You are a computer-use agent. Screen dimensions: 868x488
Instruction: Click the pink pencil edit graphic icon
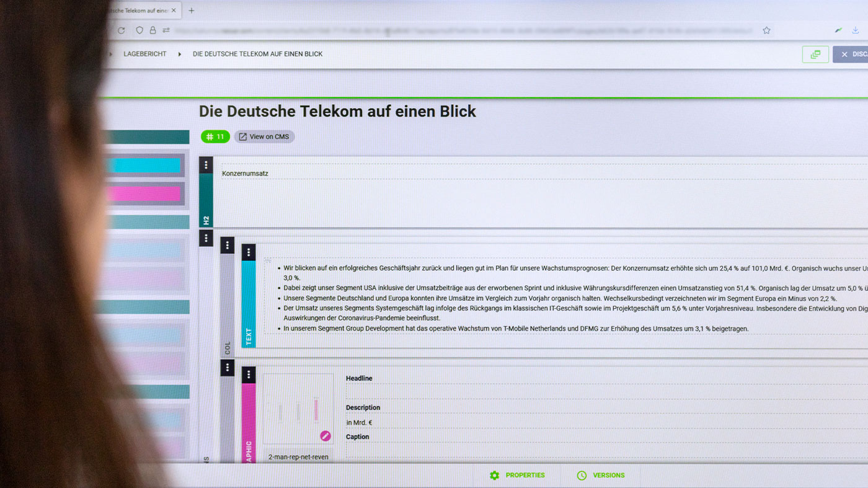click(x=325, y=436)
